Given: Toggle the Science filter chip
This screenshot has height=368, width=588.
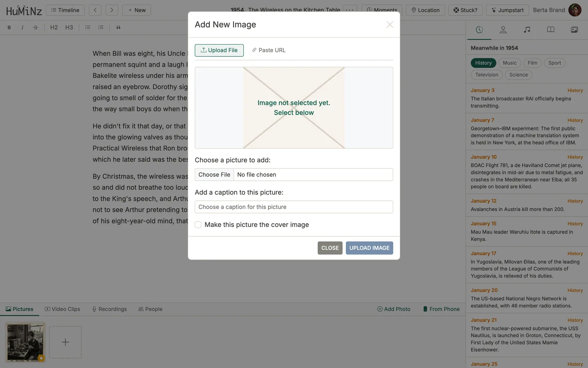Looking at the screenshot, I should 519,75.
